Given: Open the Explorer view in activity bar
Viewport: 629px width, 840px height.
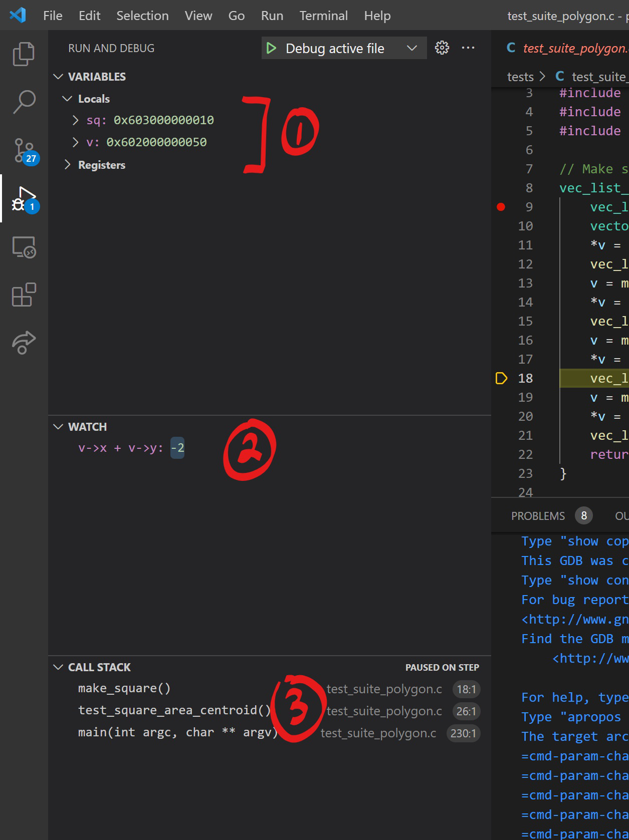Looking at the screenshot, I should tap(24, 54).
